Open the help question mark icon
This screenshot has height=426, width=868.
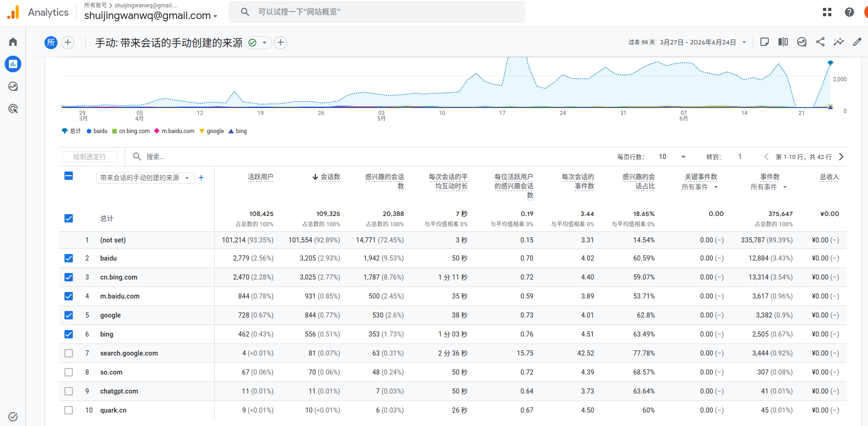point(849,12)
